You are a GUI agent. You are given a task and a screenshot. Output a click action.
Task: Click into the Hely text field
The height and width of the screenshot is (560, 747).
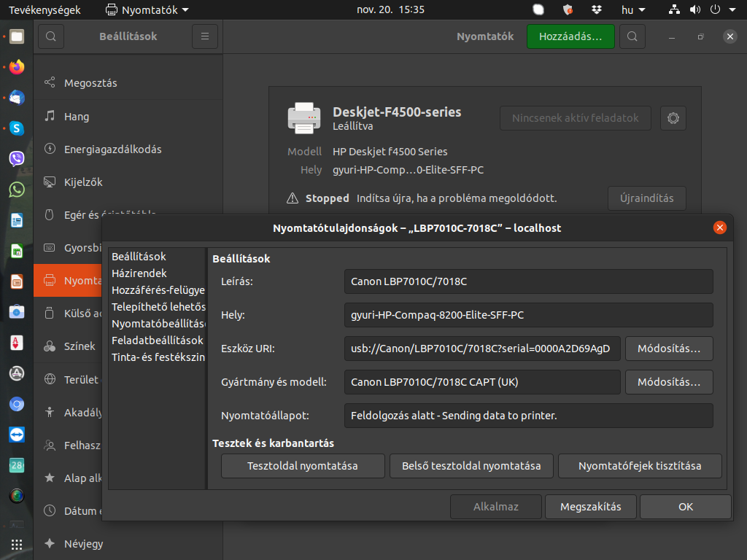[528, 315]
